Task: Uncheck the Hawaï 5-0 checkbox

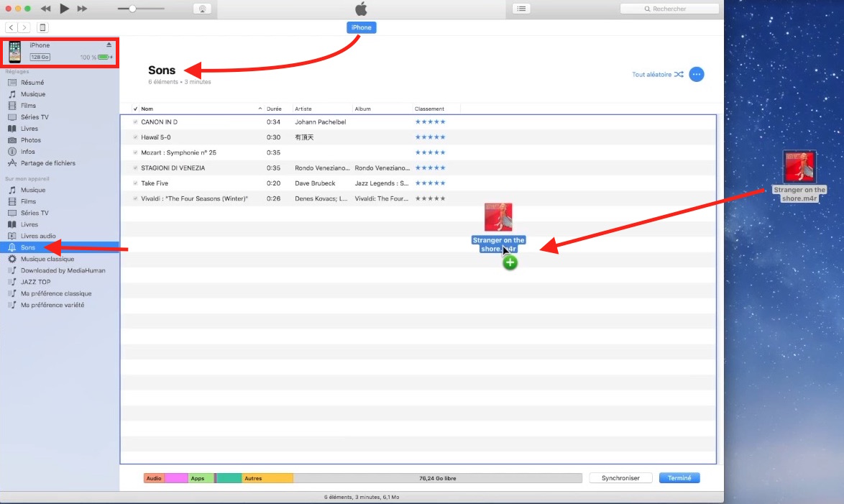Action: pyautogui.click(x=135, y=137)
